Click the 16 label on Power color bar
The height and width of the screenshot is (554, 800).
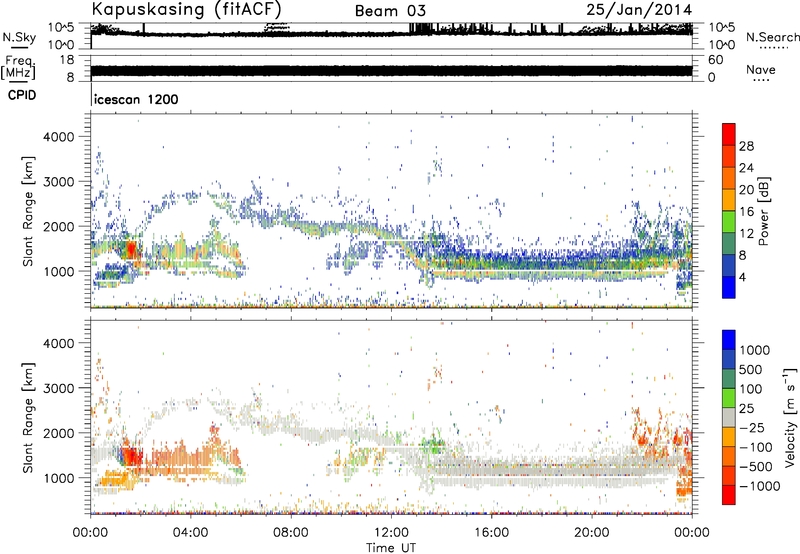point(746,212)
